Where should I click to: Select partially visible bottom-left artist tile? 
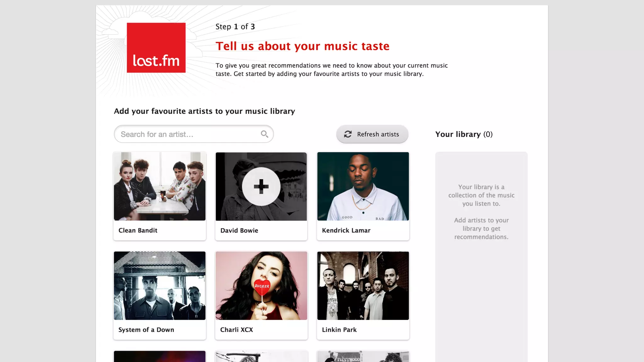click(x=160, y=357)
